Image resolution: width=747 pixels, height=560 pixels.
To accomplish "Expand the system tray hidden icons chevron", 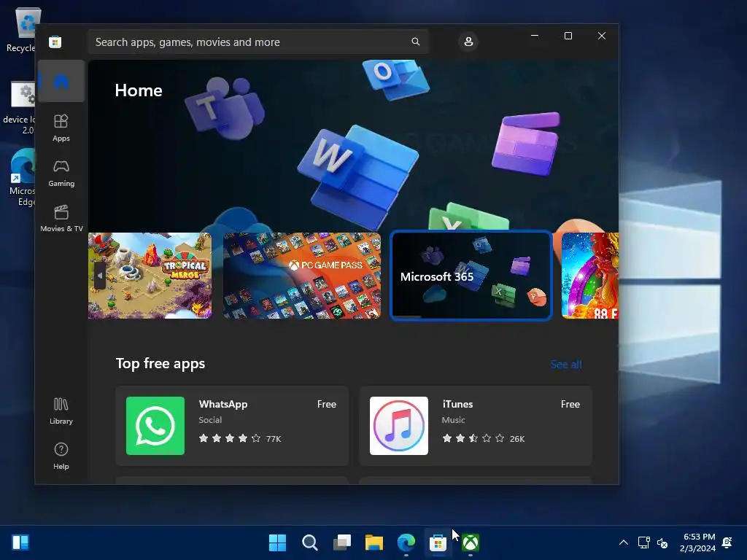I will pos(623,542).
